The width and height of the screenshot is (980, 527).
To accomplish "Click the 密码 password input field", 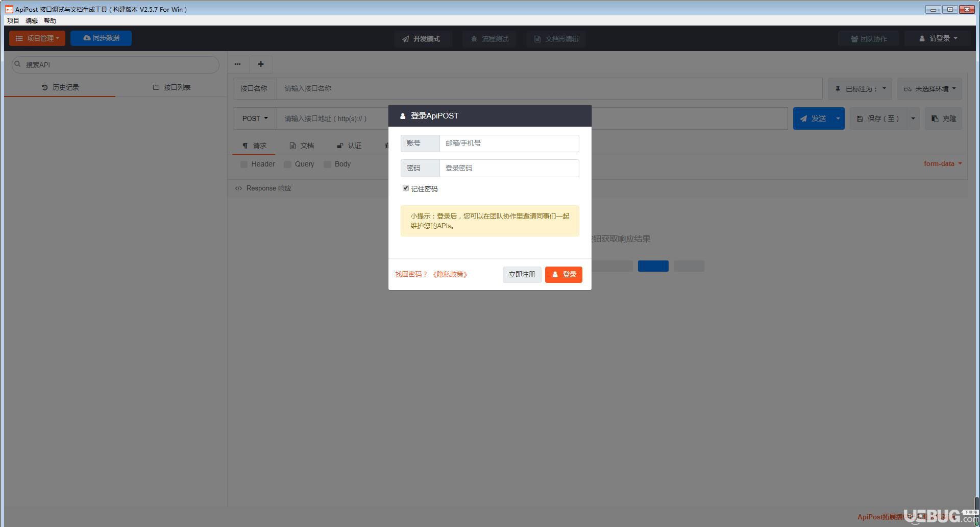I will click(x=509, y=168).
